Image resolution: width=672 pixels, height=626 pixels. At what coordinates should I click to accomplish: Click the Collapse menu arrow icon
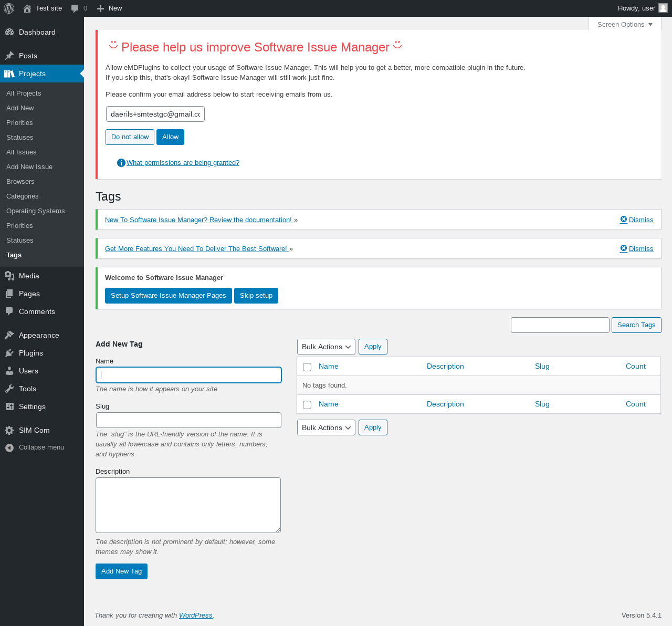click(x=9, y=447)
